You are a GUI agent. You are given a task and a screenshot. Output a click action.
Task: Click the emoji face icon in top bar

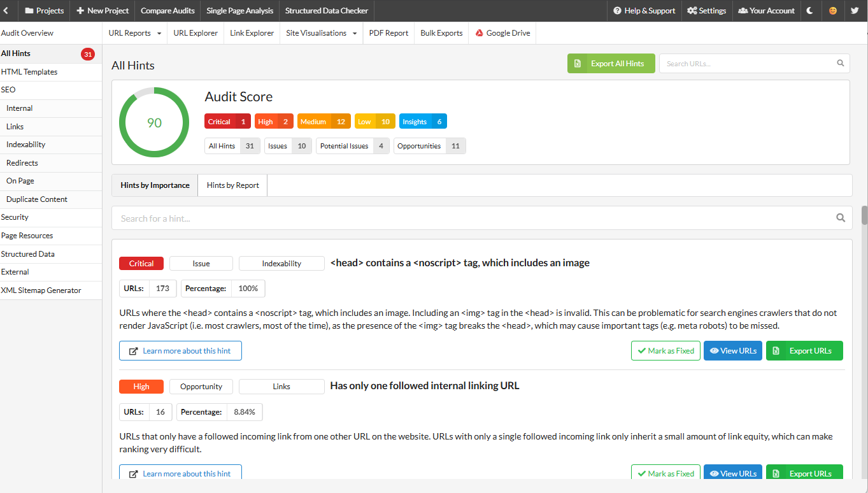coord(832,11)
